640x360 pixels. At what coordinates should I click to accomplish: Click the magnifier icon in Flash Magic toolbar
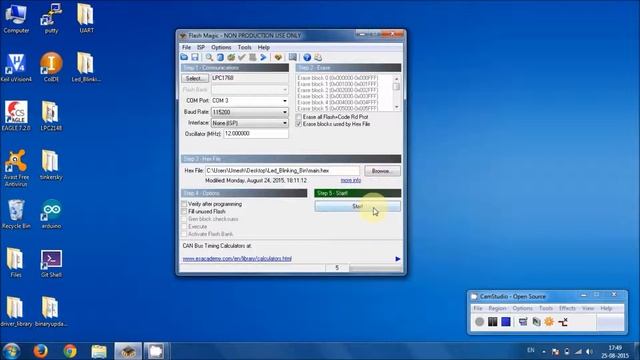tap(209, 58)
